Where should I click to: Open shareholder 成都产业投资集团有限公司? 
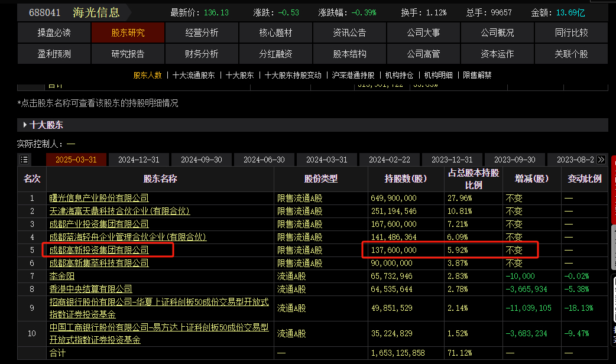coord(99,224)
